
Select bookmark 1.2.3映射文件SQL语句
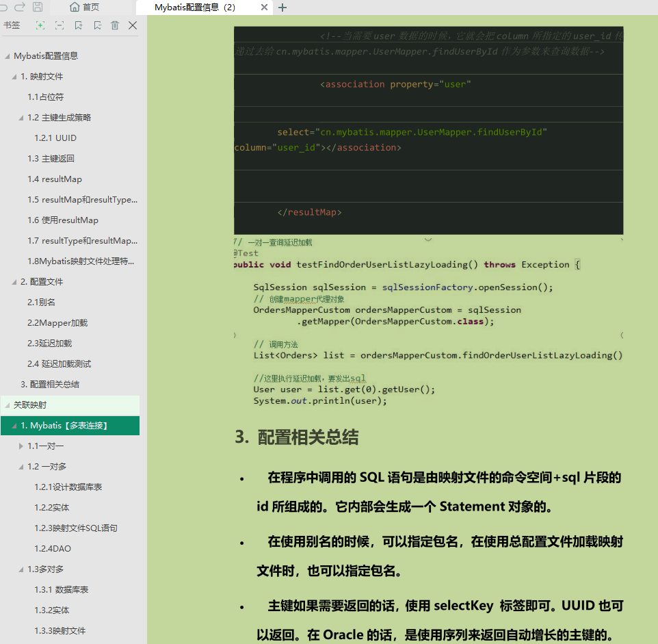click(x=76, y=528)
